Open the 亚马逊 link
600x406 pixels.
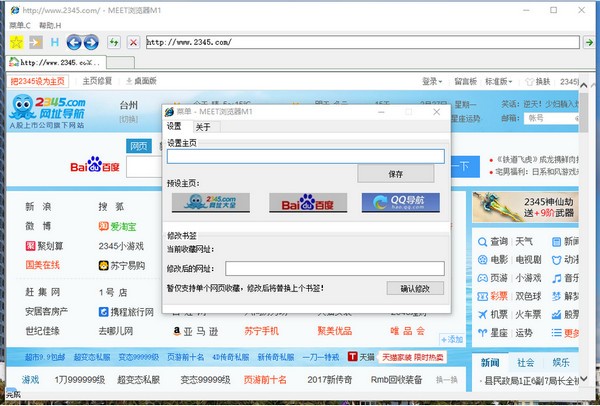point(195,331)
